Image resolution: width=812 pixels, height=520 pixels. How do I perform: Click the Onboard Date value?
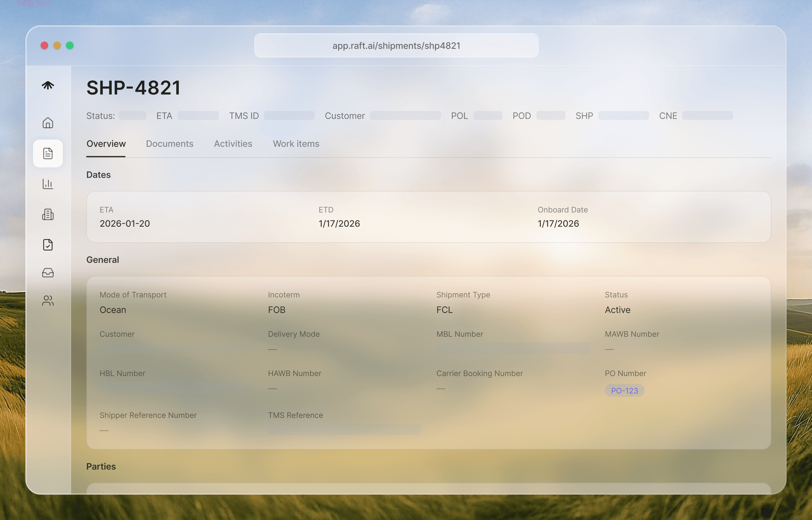coord(558,224)
